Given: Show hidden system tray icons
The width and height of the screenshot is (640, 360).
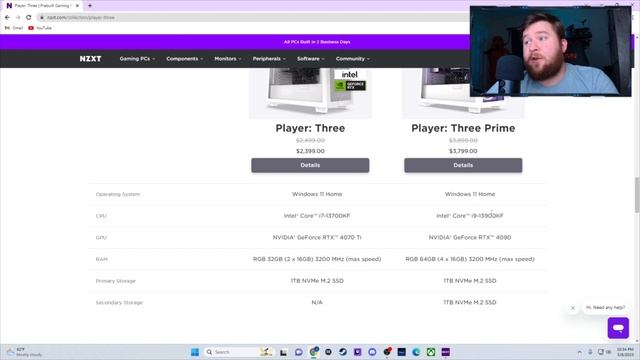Looking at the screenshot, I should coord(580,352).
